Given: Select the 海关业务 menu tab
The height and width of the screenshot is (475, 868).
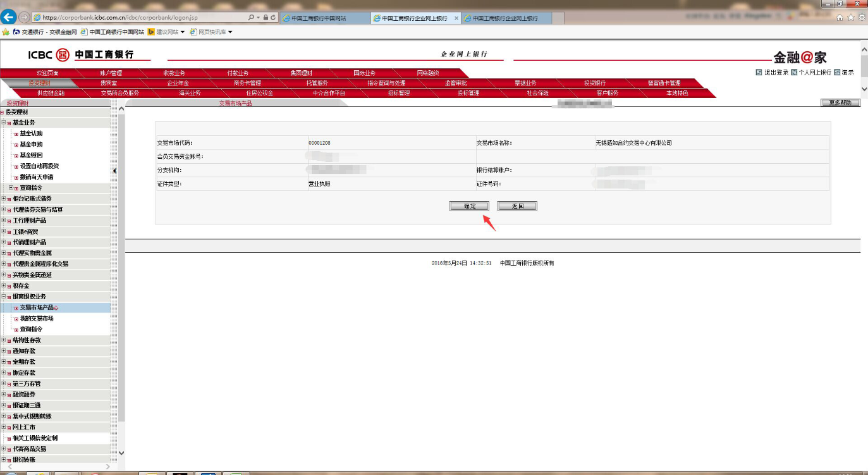Looking at the screenshot, I should pos(190,93).
